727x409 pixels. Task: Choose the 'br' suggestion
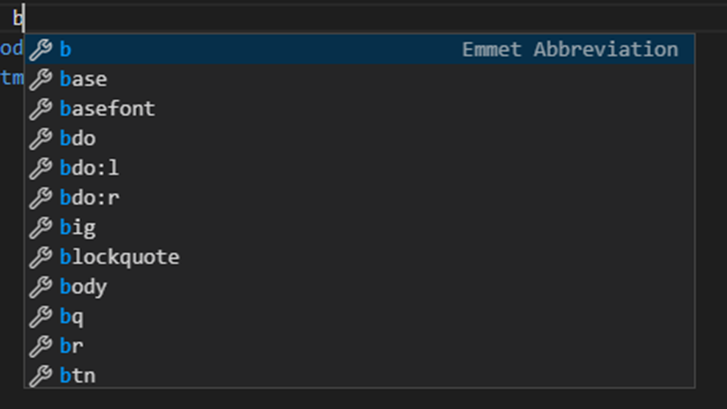[359, 346]
